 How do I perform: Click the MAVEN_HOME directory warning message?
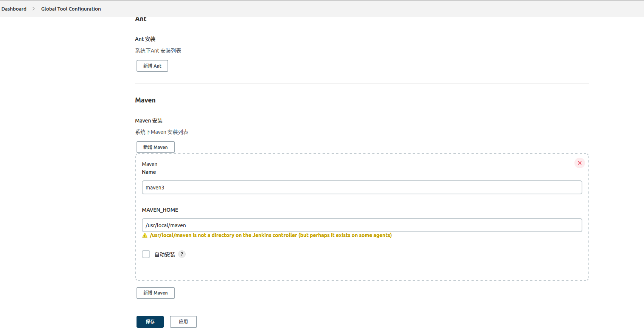point(271,235)
